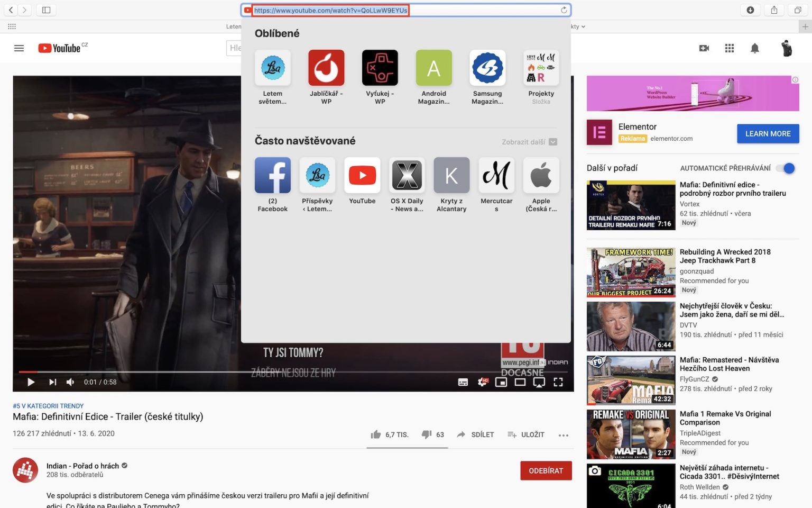Open Android Magazín favorite
The height and width of the screenshot is (508, 812).
pyautogui.click(x=433, y=68)
